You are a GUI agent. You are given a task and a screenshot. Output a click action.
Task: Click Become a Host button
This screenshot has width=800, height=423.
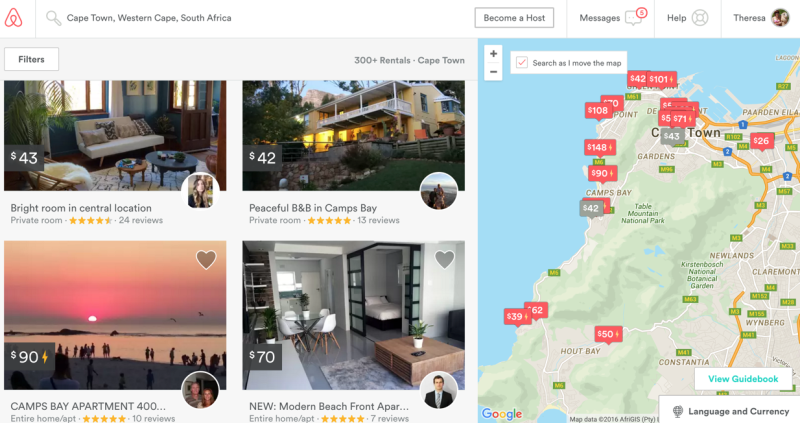click(x=514, y=18)
